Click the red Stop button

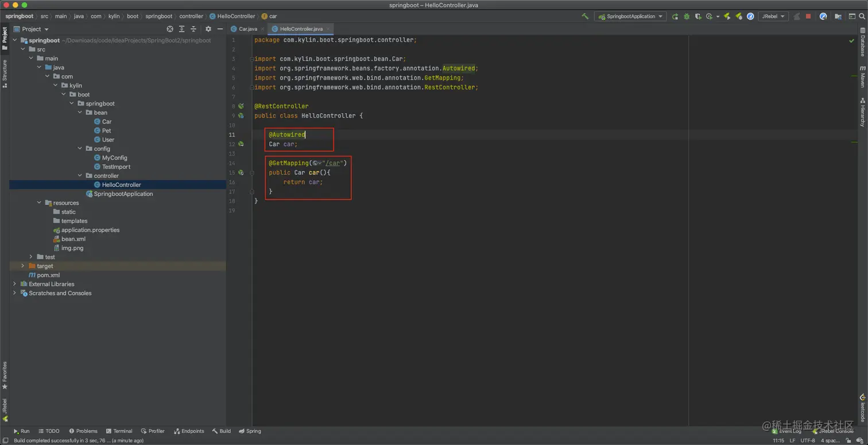tap(808, 17)
